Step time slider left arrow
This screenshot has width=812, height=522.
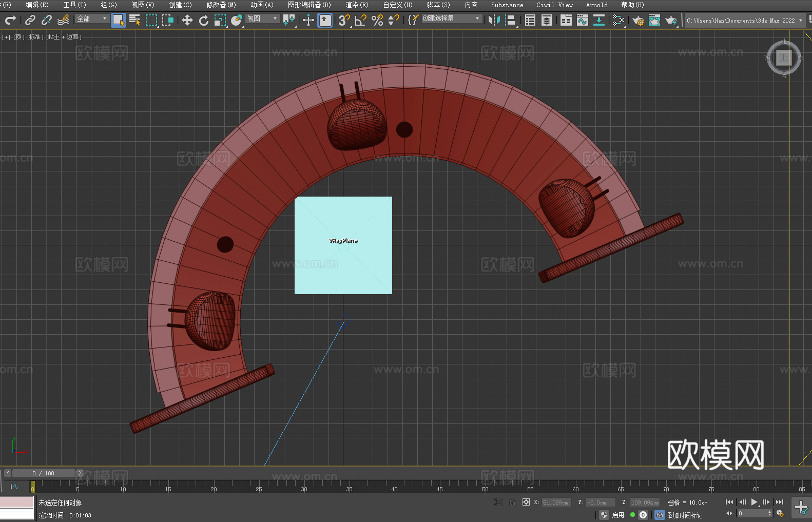click(7, 473)
